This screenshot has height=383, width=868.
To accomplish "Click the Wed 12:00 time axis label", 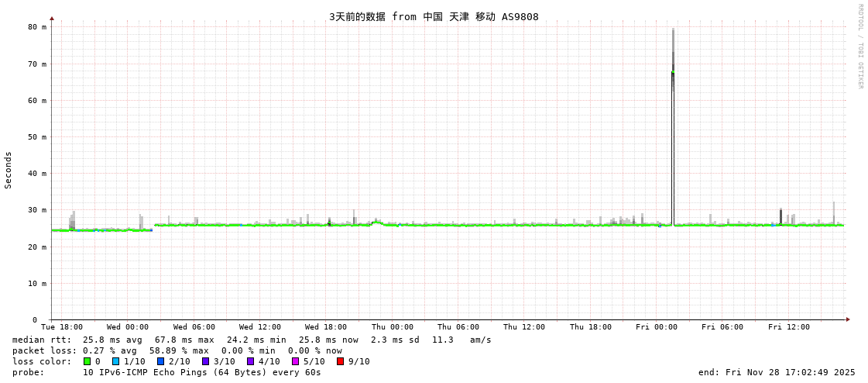I will tap(260, 327).
